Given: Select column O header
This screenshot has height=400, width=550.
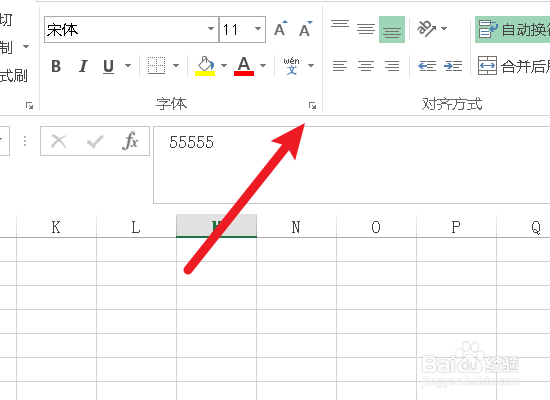Looking at the screenshot, I should tap(376, 227).
